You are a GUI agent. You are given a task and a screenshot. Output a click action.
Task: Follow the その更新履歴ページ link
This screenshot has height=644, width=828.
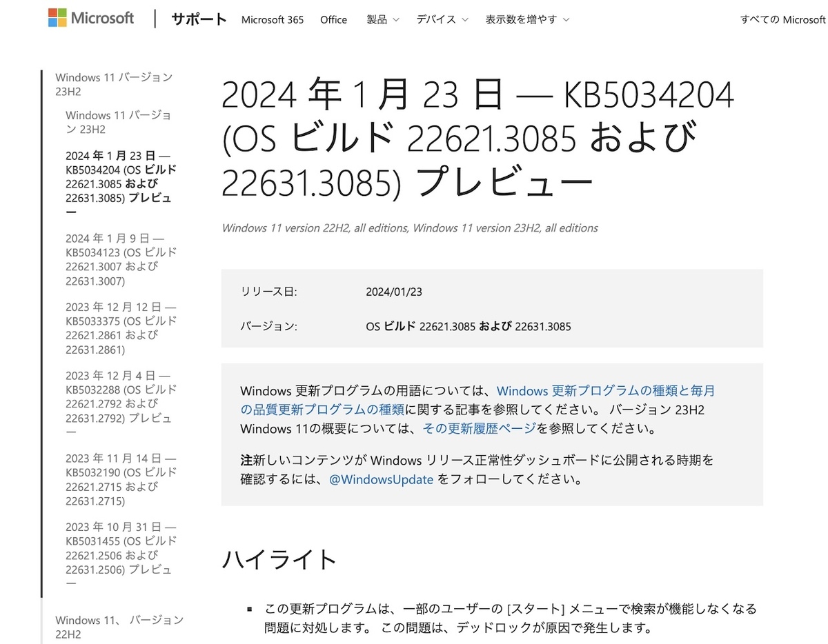(479, 428)
